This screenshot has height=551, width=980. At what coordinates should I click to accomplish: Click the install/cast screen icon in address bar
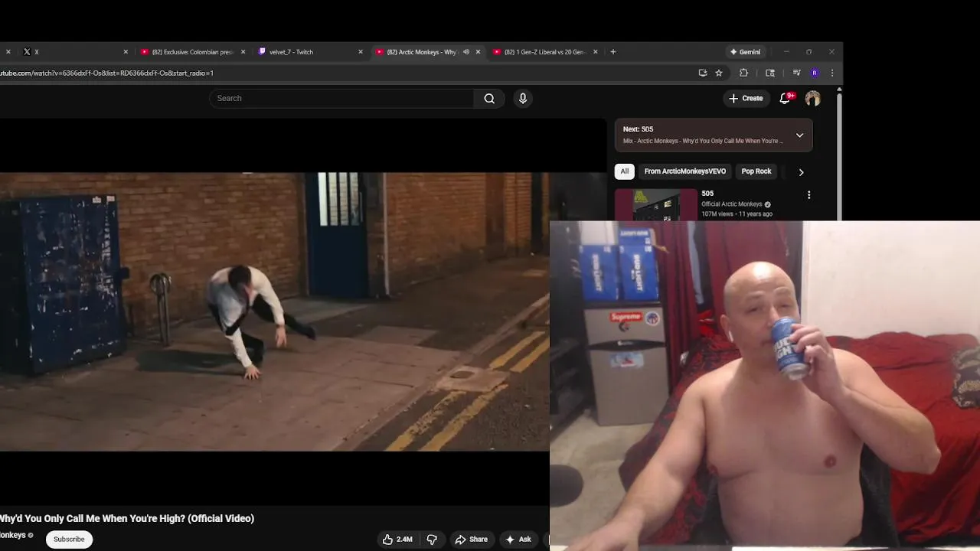click(x=703, y=73)
